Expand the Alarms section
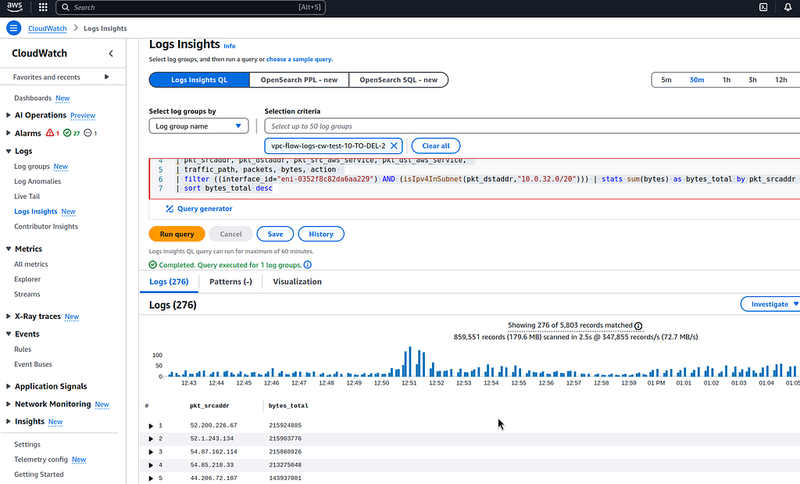Image resolution: width=800 pixels, height=484 pixels. pos(8,133)
